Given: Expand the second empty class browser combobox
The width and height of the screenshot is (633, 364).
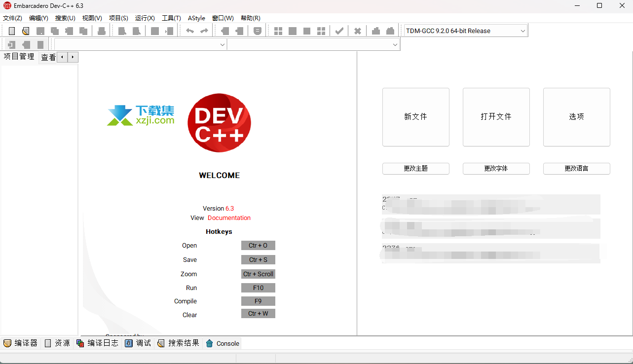Looking at the screenshot, I should [x=395, y=45].
